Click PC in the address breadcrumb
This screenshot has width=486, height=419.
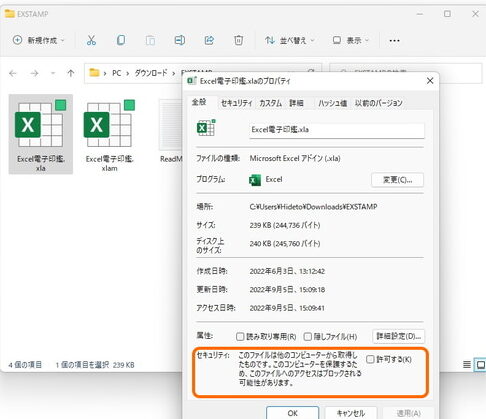(116, 73)
